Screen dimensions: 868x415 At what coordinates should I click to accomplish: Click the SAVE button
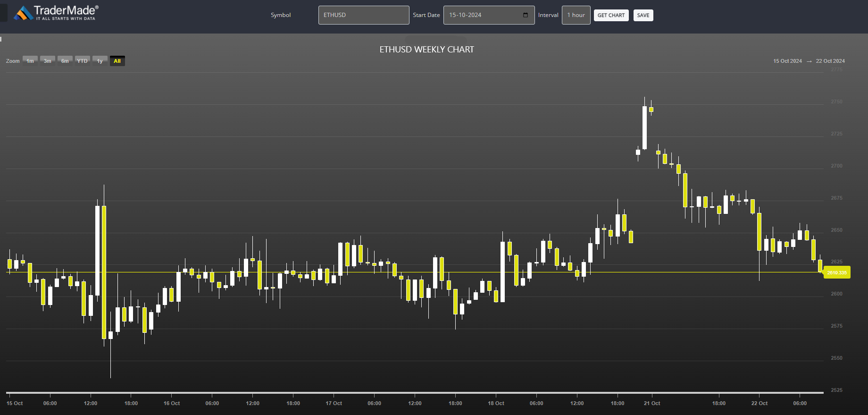[x=643, y=15]
